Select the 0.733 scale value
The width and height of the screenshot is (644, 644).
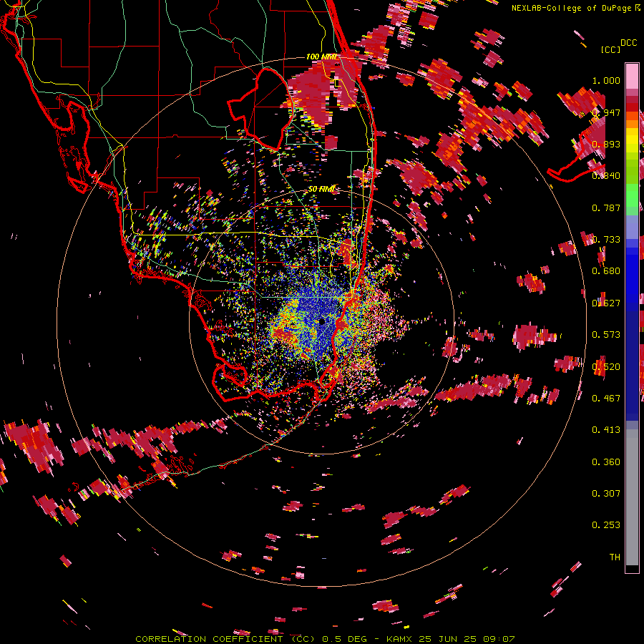(606, 240)
